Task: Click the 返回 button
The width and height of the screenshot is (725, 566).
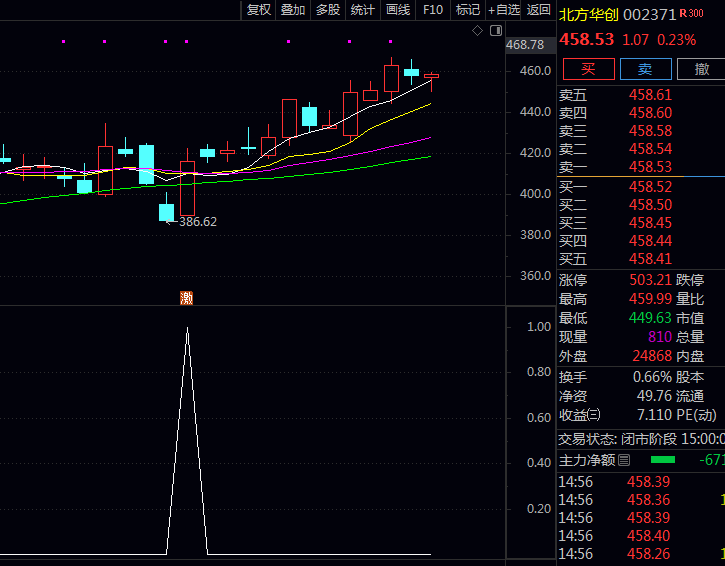Action: click(x=539, y=10)
